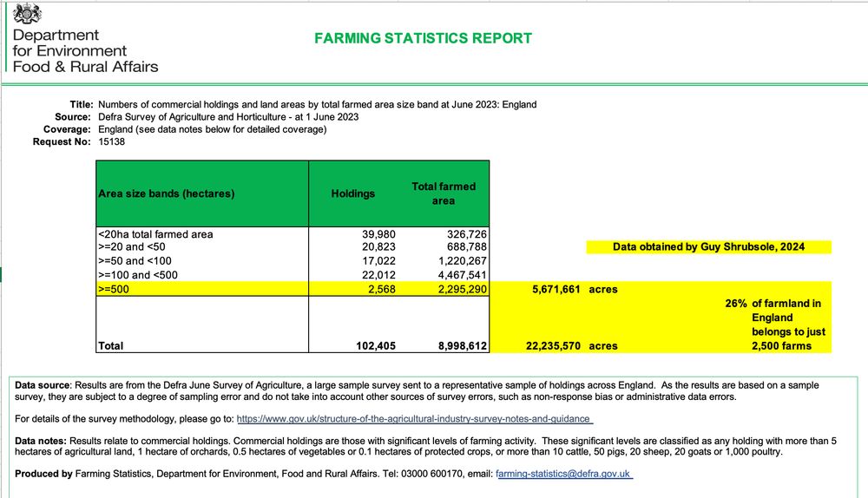This screenshot has width=868, height=498.
Task: Click farmed area value 326,726
Action: [467, 234]
